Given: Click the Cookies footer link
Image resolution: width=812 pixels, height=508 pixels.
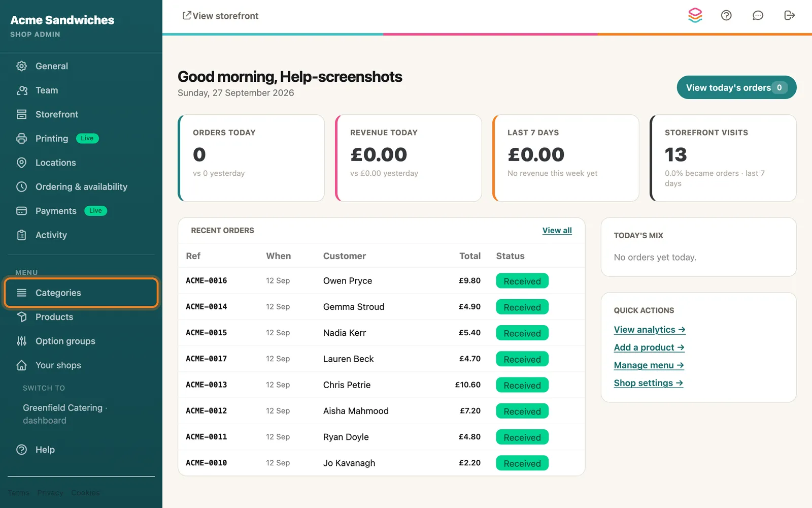Looking at the screenshot, I should pos(85,493).
